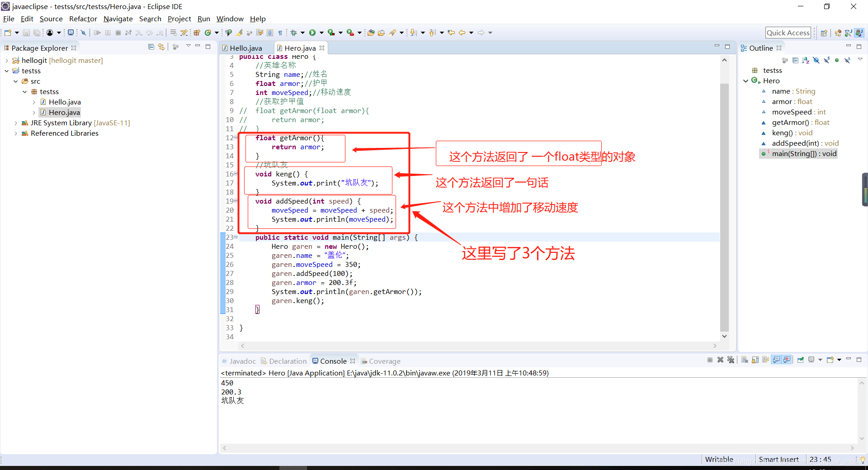The image size is (868, 470).
Task: Click the New Java Class icon
Action: click(208, 33)
